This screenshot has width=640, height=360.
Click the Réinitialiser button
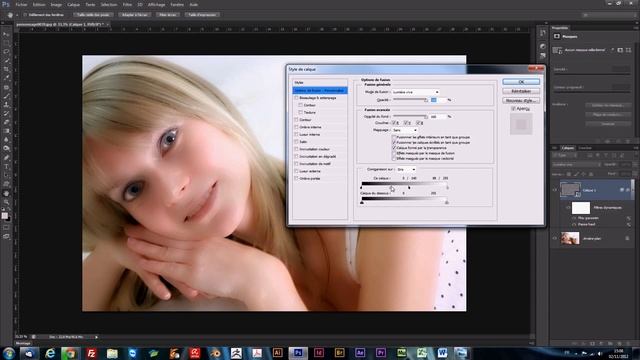[521, 91]
